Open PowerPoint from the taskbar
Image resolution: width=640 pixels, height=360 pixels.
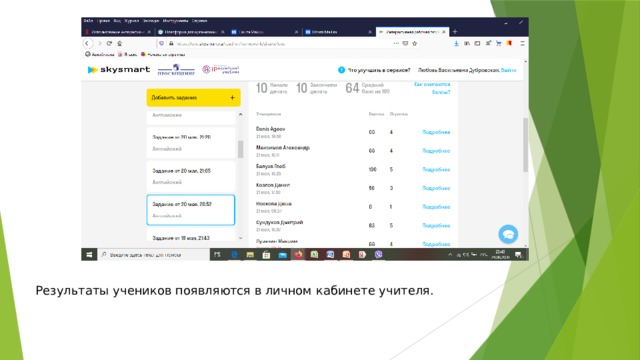[346, 255]
